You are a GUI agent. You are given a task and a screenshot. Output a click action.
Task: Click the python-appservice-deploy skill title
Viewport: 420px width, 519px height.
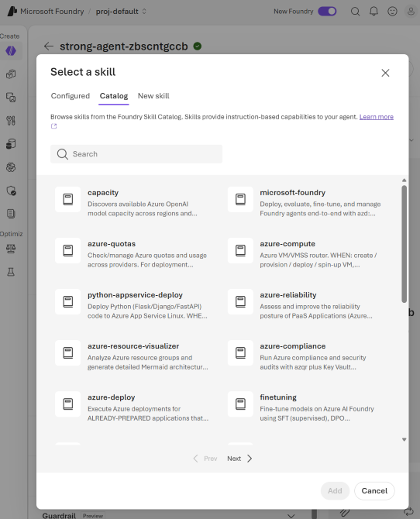point(135,295)
